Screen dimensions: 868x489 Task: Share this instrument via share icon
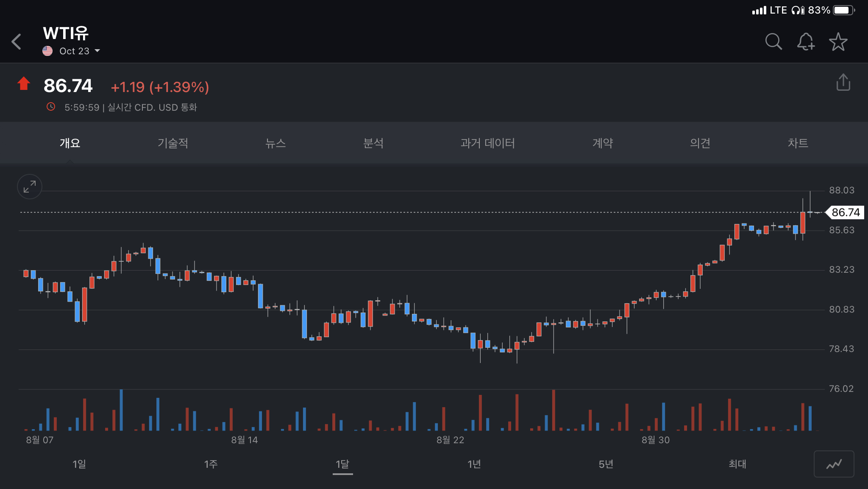(843, 82)
